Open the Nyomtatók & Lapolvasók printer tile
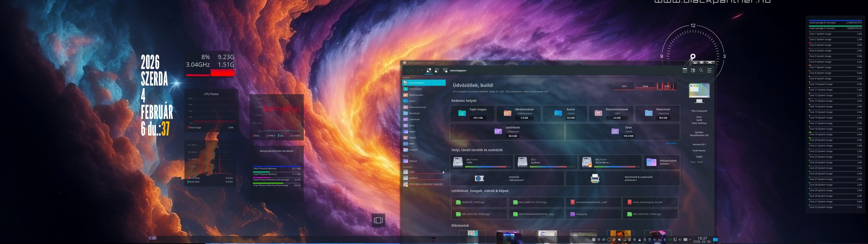Screen dimensions: 868x244 623,178
